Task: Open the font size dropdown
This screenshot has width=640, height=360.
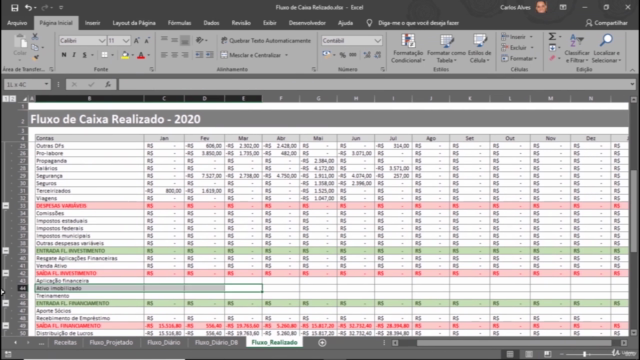Action: (126, 40)
